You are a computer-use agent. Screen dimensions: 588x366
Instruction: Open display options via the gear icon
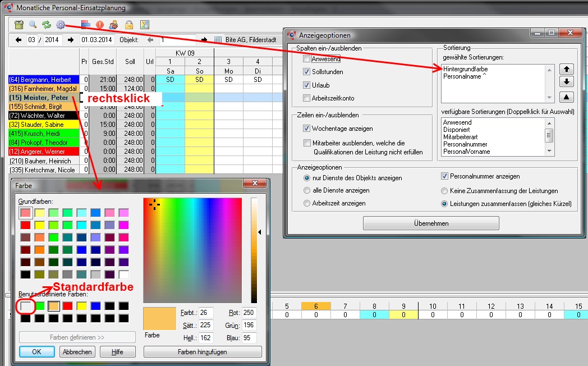pos(61,25)
